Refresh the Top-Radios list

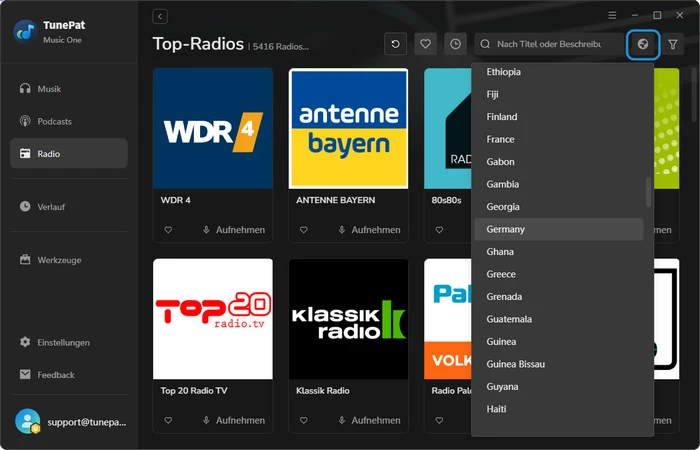395,44
